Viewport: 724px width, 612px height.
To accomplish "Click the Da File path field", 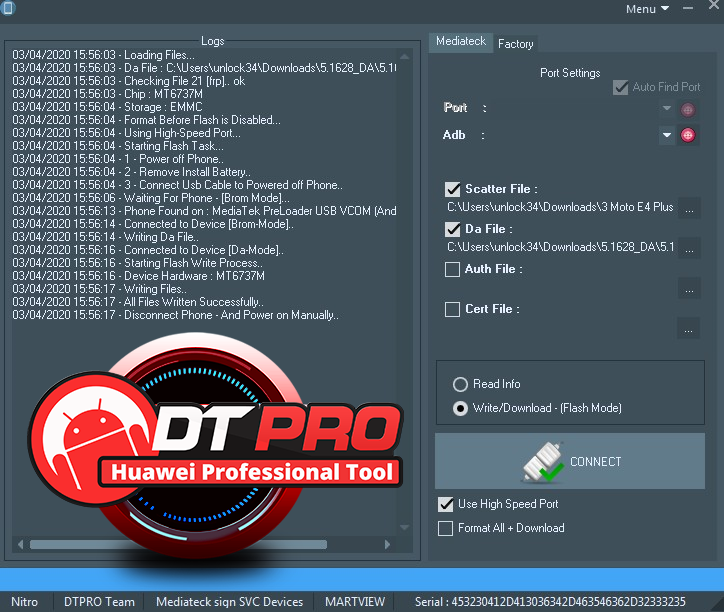I will coord(561,247).
